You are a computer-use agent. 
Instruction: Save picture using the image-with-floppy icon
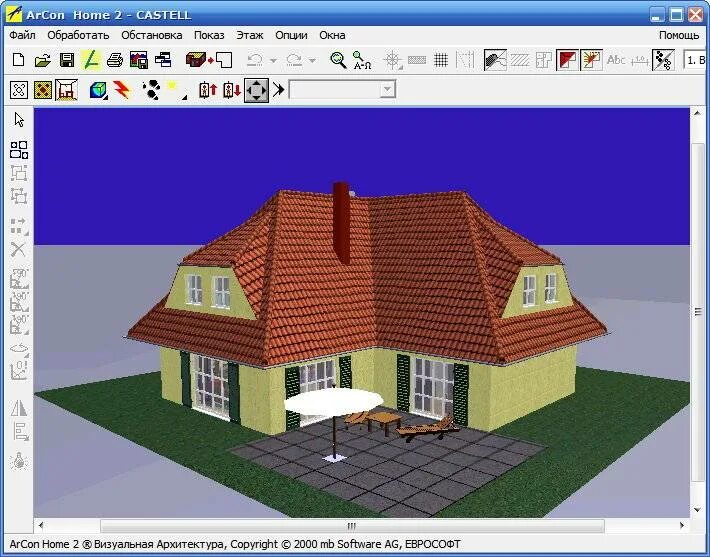click(x=139, y=60)
